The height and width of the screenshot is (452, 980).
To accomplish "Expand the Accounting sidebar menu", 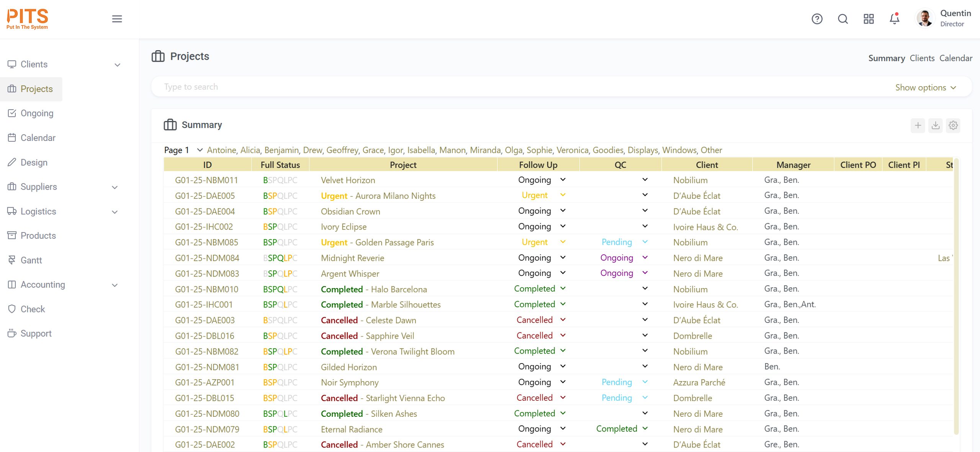I will tap(115, 285).
